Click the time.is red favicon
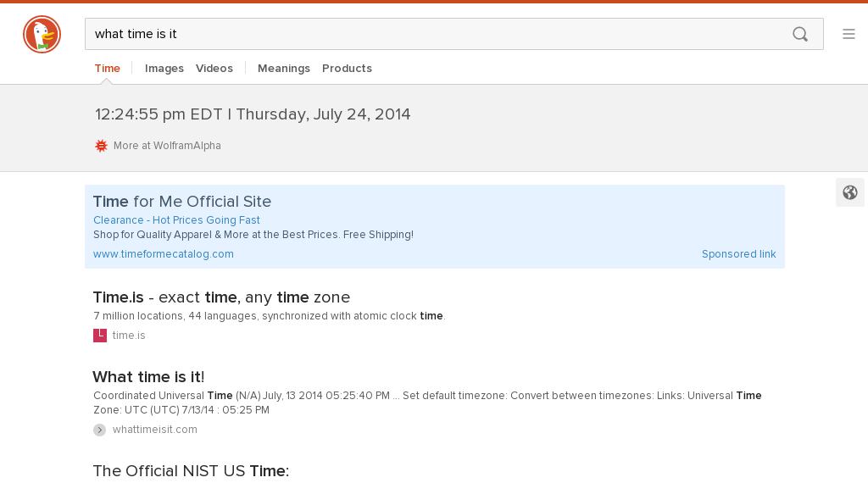The image size is (868, 483). pyautogui.click(x=100, y=336)
